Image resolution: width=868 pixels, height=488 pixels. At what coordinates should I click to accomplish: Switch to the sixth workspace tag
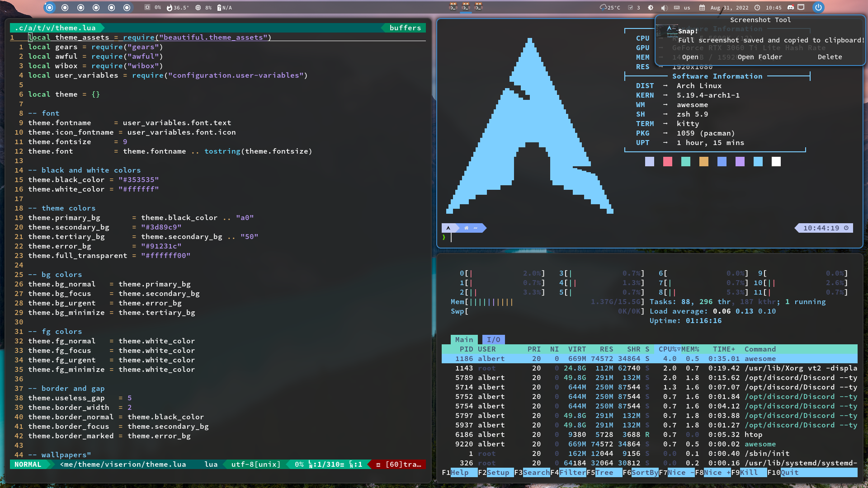pyautogui.click(x=127, y=7)
